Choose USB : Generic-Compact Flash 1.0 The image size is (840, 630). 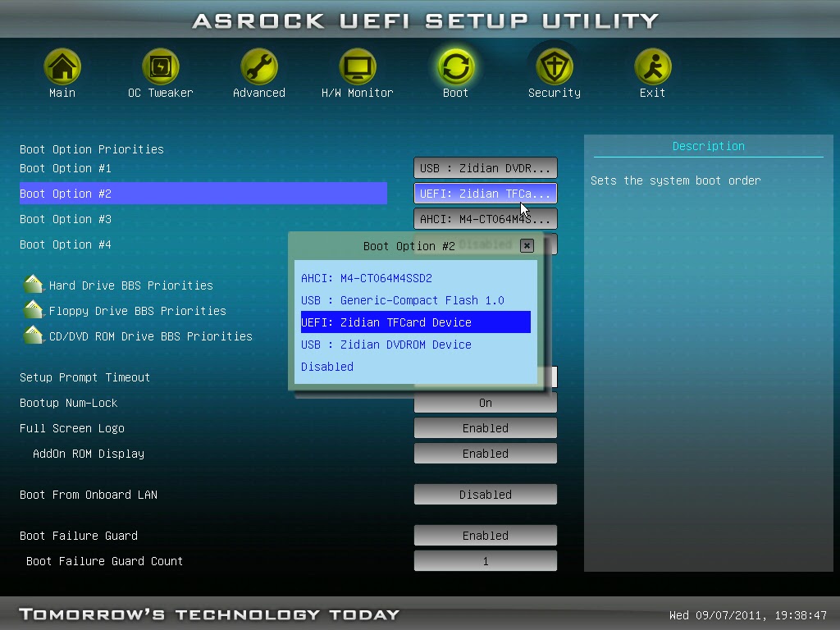(x=416, y=300)
